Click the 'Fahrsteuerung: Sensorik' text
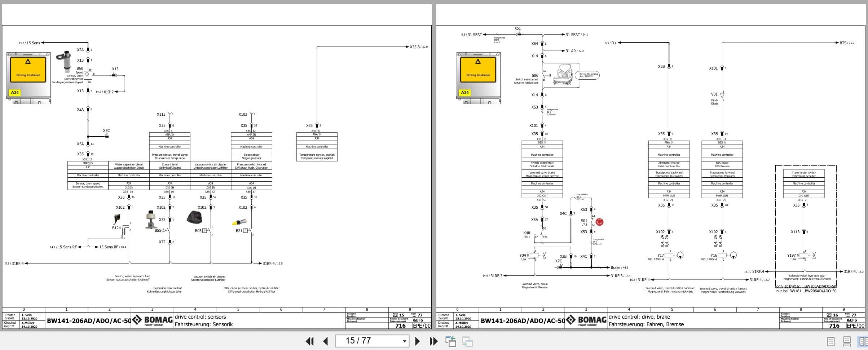Viewport: 868px width, 350px height. point(204,324)
